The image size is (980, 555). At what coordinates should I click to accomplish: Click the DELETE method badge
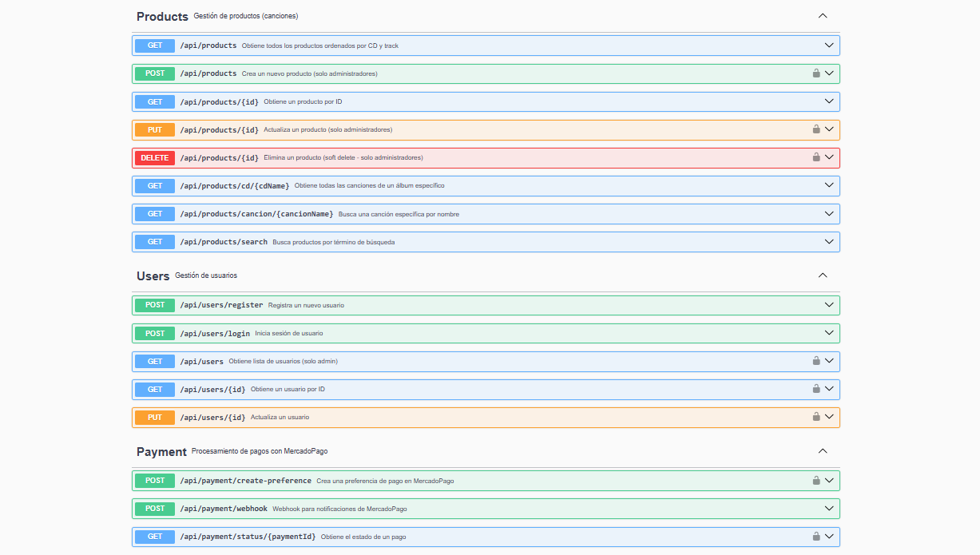click(155, 157)
